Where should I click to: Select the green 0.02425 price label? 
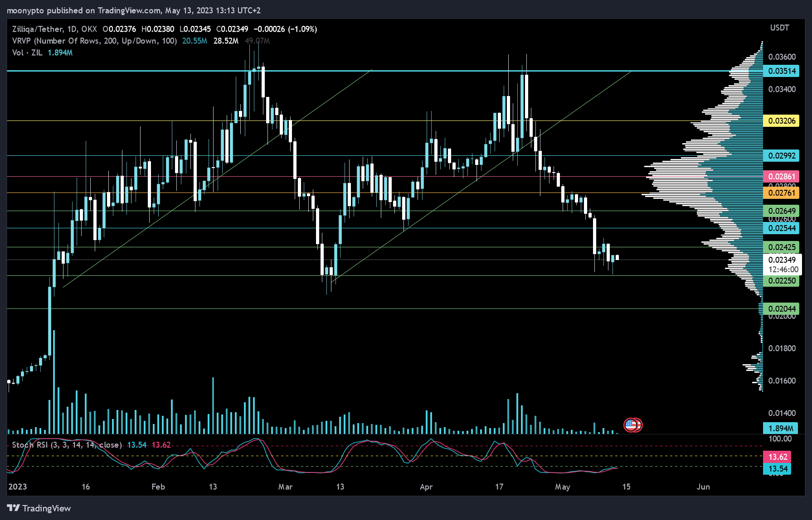point(782,247)
